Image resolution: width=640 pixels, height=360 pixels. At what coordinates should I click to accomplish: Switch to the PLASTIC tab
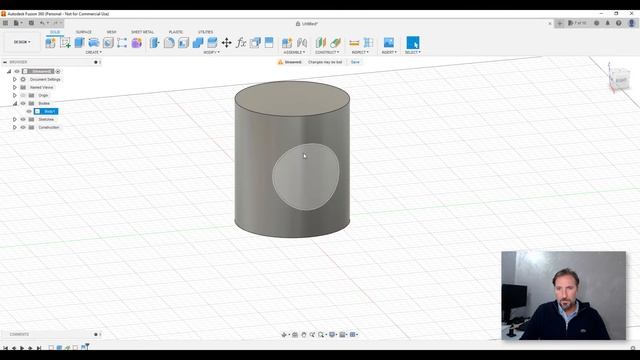coord(176,32)
